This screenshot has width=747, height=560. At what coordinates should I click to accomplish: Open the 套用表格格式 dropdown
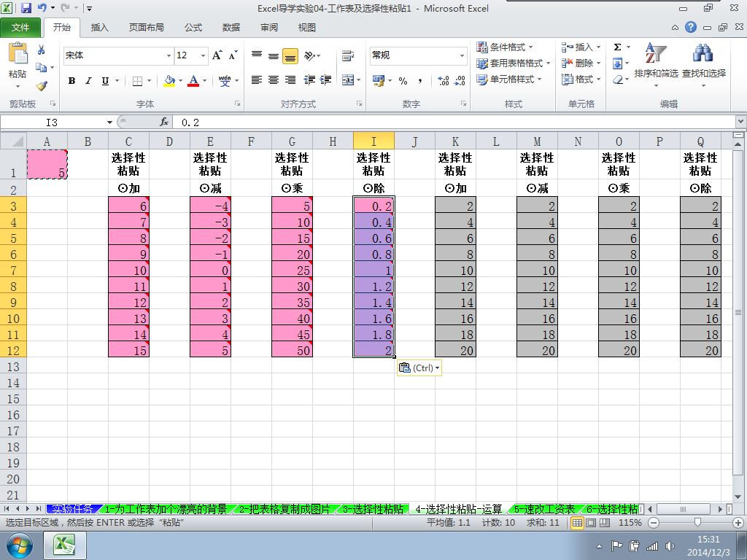(513, 63)
